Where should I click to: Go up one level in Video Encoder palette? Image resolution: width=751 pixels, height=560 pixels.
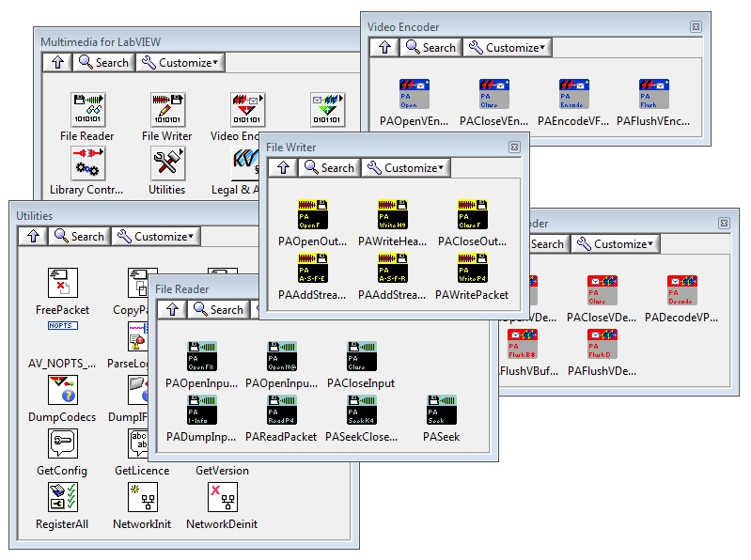[x=385, y=48]
